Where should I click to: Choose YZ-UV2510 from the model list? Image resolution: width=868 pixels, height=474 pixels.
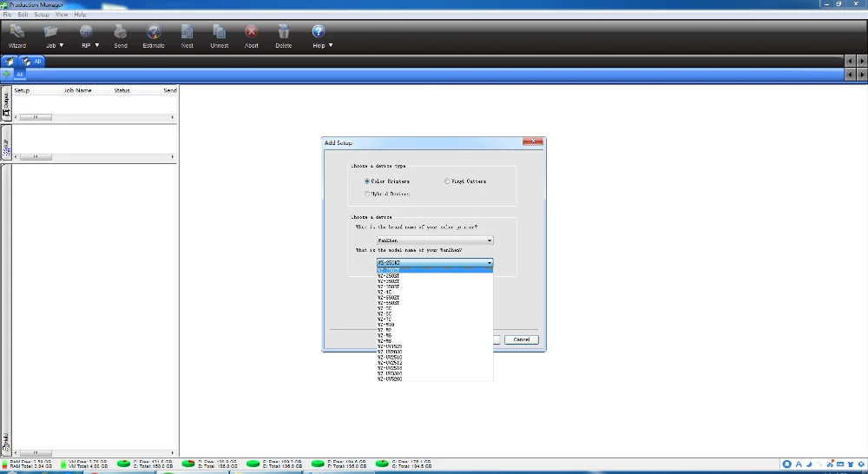pyautogui.click(x=435, y=357)
